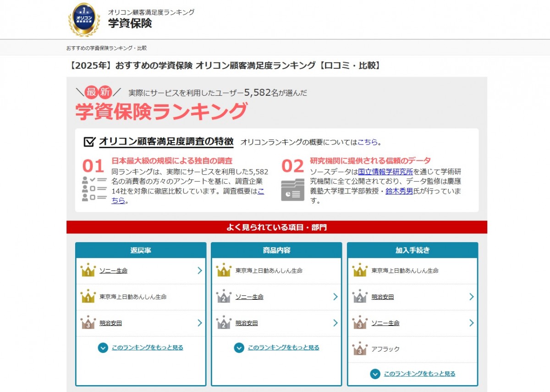Click the オリコン顧客満足度調査の特徴 heading
Image resolution: width=550 pixels, height=392 pixels.
(166, 141)
